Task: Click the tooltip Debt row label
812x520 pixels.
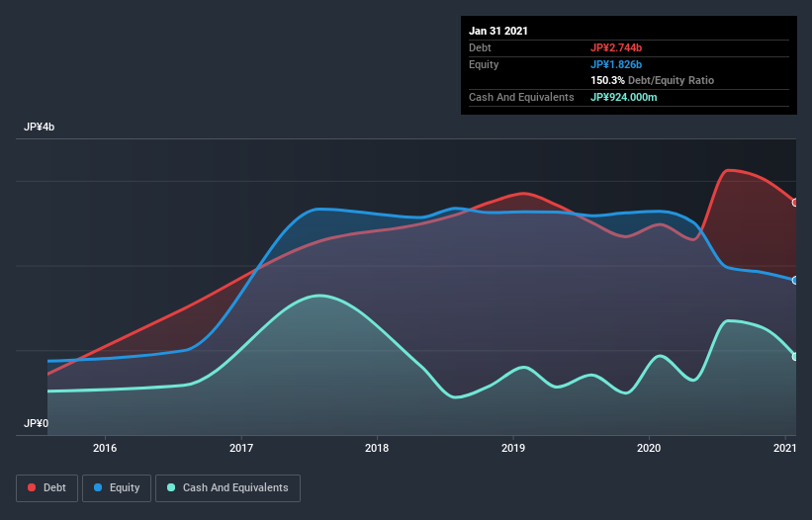Action: (x=480, y=47)
